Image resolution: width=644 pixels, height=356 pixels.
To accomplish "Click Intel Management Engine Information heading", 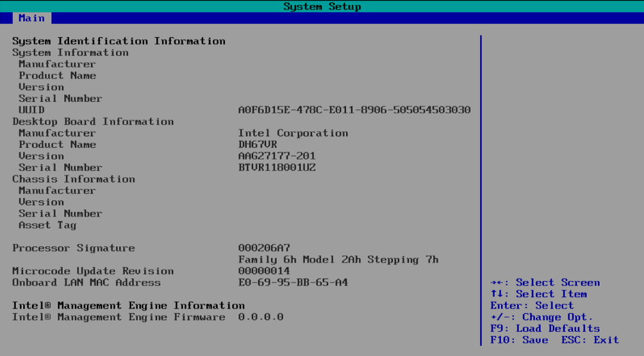I will [128, 305].
